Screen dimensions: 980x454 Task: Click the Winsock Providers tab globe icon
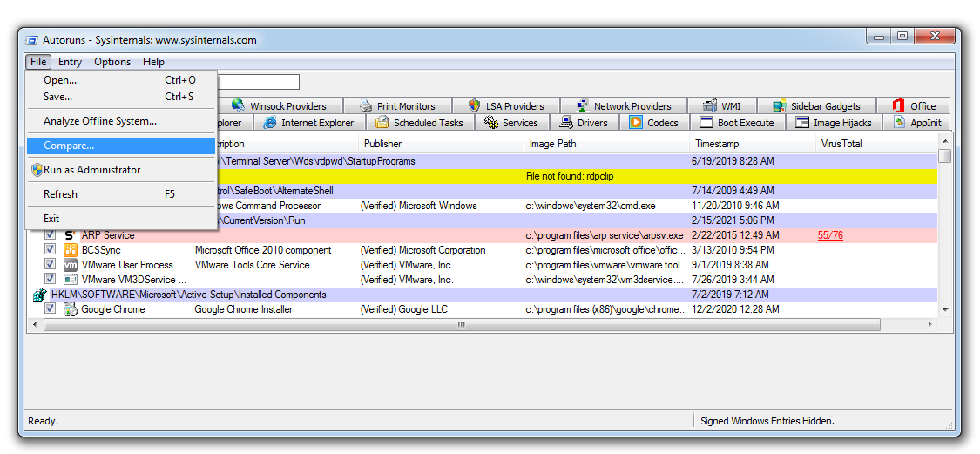tap(238, 105)
